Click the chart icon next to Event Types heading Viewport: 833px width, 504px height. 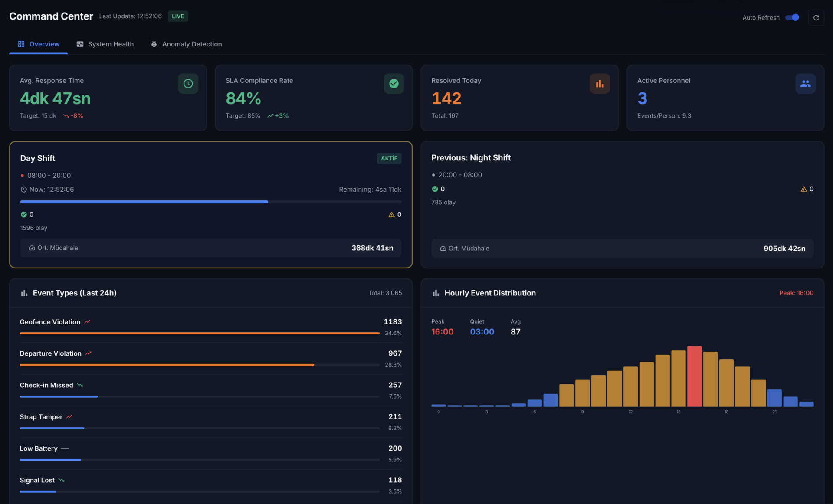(24, 293)
